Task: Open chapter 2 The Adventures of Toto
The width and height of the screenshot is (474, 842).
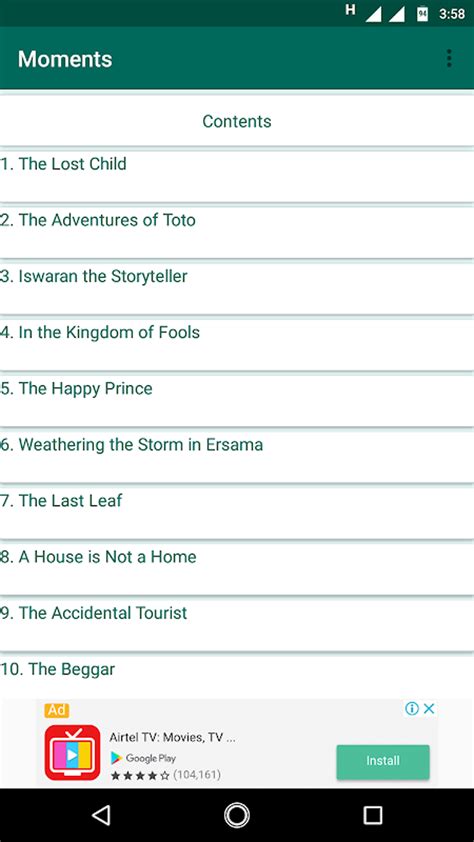Action: click(x=237, y=233)
